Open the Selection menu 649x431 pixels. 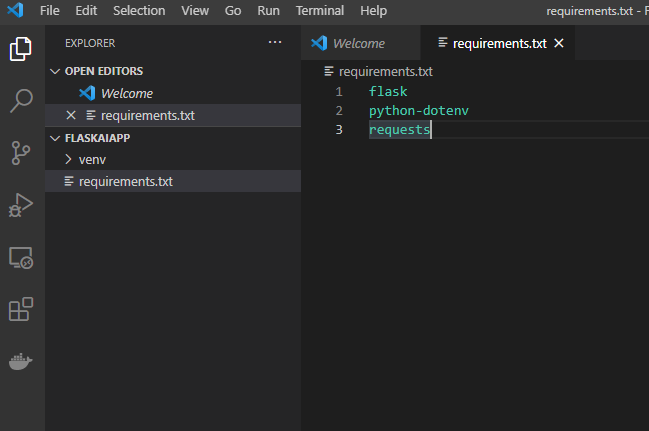139,10
